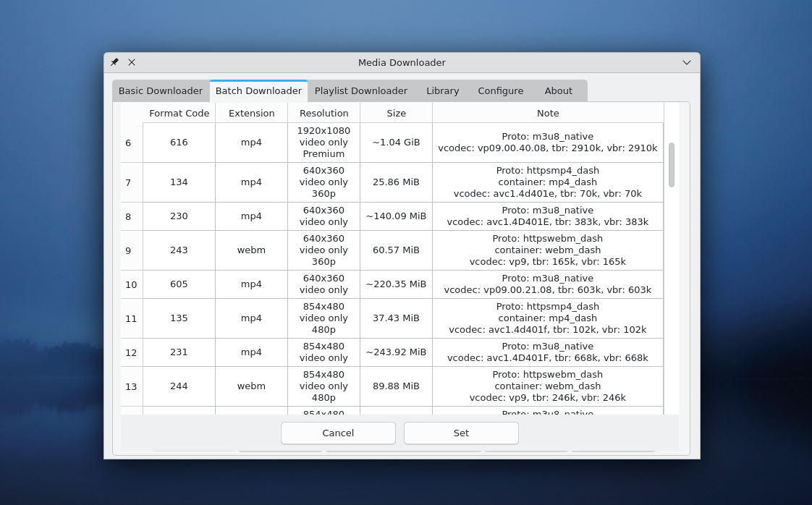Switch to the Basic Downloader tab
The height and width of the screenshot is (505, 812).
point(160,90)
